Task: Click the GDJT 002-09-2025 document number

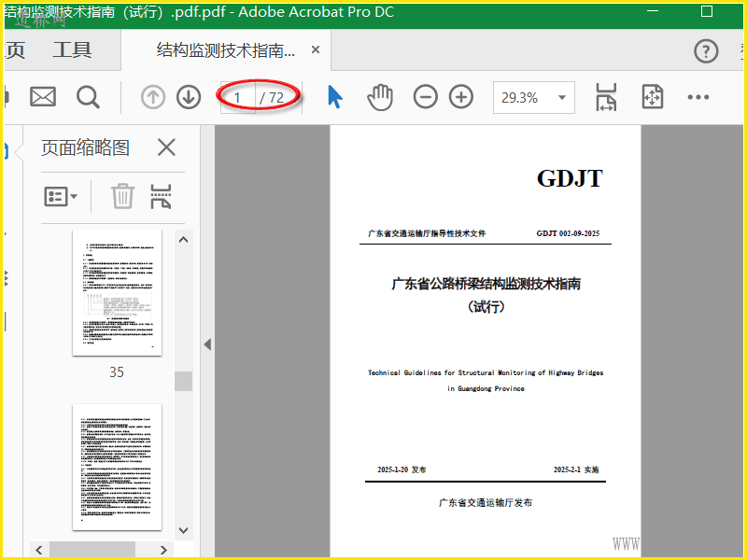Action: pos(568,233)
